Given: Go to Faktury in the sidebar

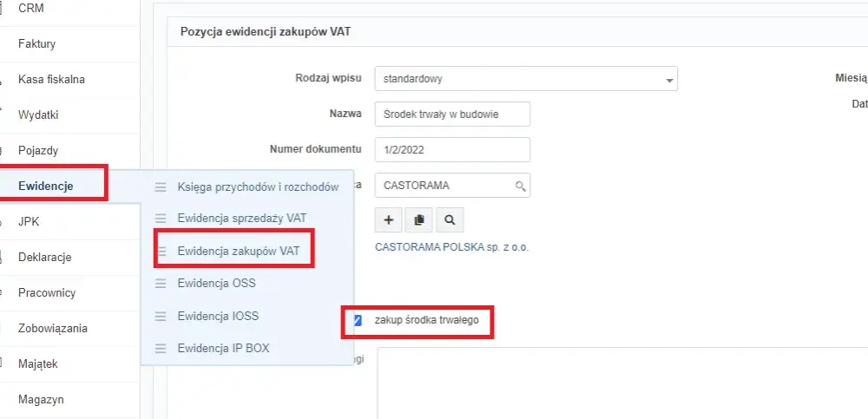Looking at the screenshot, I should [37, 43].
